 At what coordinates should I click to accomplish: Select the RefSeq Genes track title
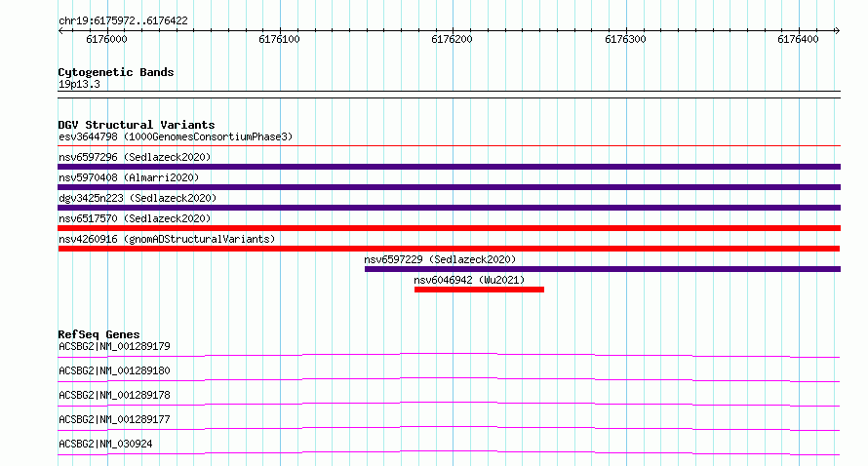(x=99, y=334)
